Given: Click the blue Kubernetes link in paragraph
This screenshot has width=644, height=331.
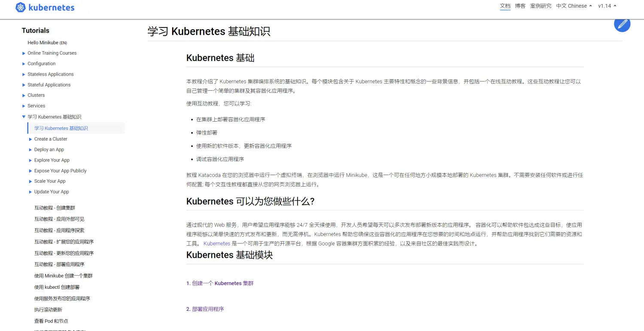Looking at the screenshot, I should [x=217, y=243].
